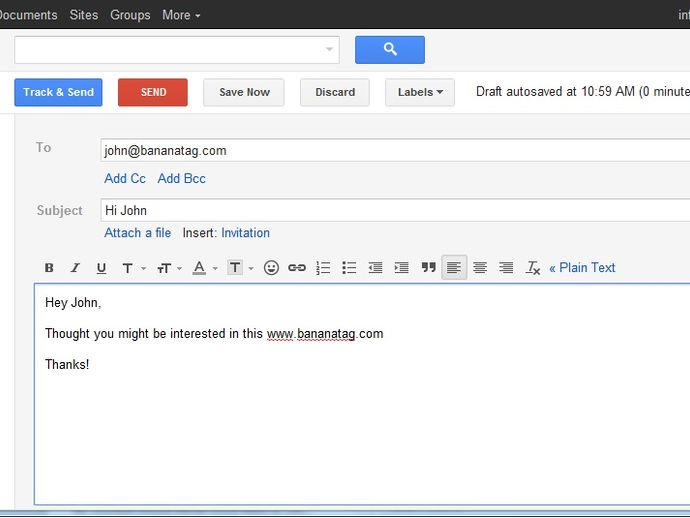Apply bulleted list formatting
This screenshot has width=690, height=518.
(349, 268)
